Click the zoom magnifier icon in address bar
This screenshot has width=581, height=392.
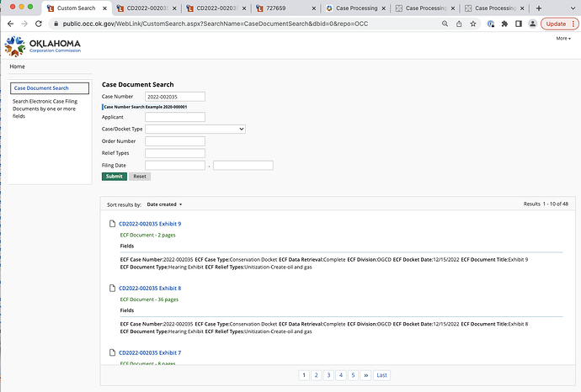pos(445,24)
